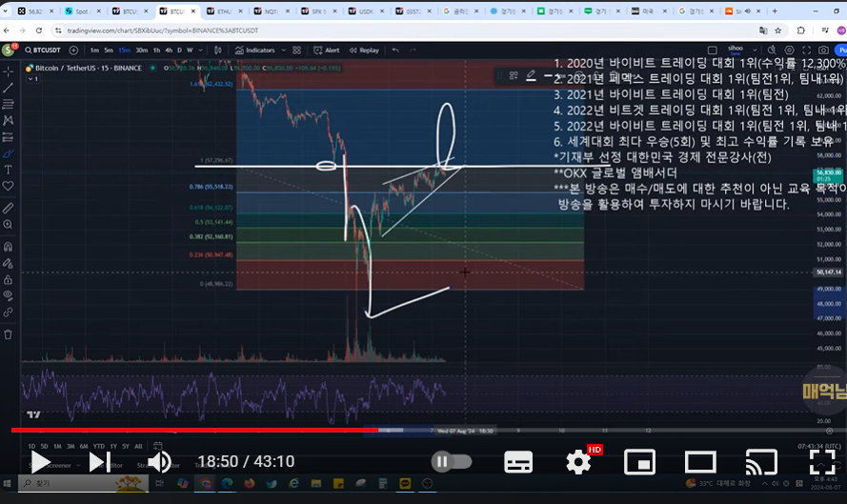Open the SPX browser tab
The height and width of the screenshot is (504, 847).
point(319,10)
